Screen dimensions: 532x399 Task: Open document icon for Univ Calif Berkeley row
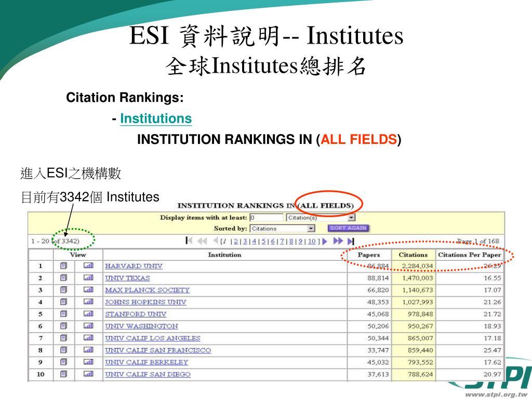63,362
